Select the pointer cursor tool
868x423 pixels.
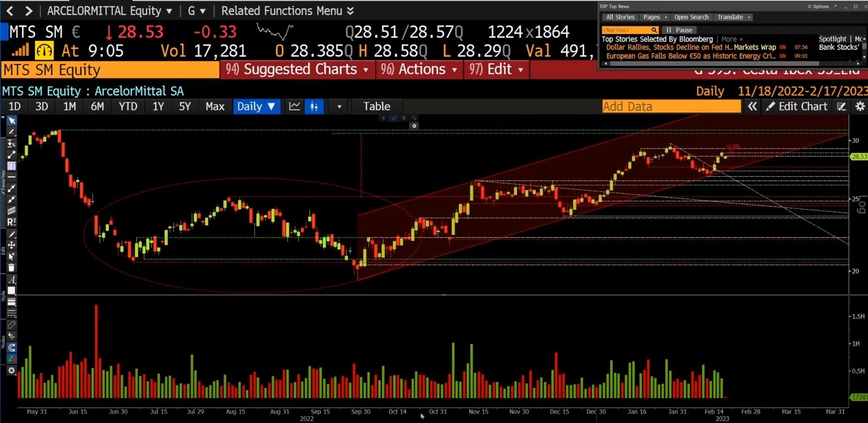click(12, 120)
